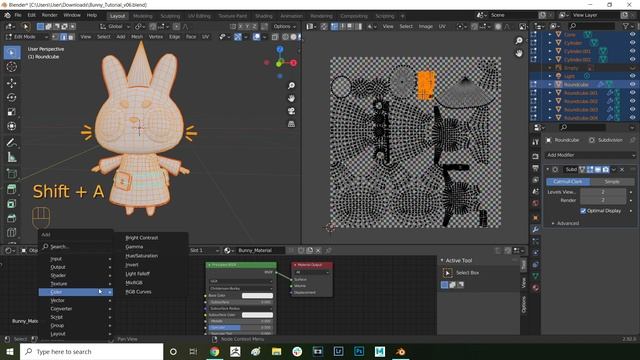Click the UV editor pan hand icon
This screenshot has width=640, height=360.
click(519, 53)
